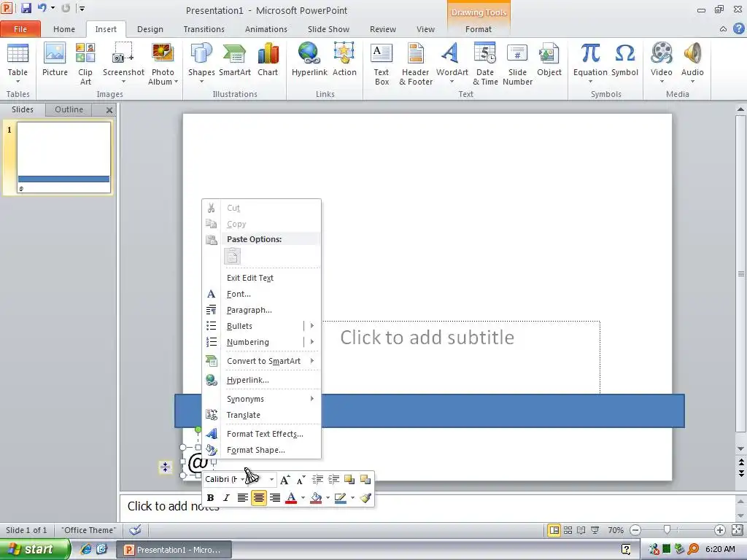Screen dimensions: 747x560
Task: Activate Format Painter in mini toolbar
Action: 365,498
